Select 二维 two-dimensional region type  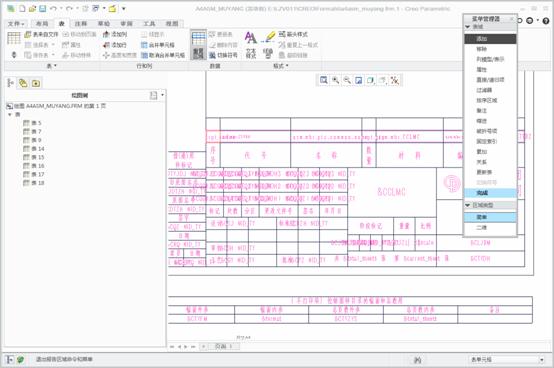tap(490, 227)
